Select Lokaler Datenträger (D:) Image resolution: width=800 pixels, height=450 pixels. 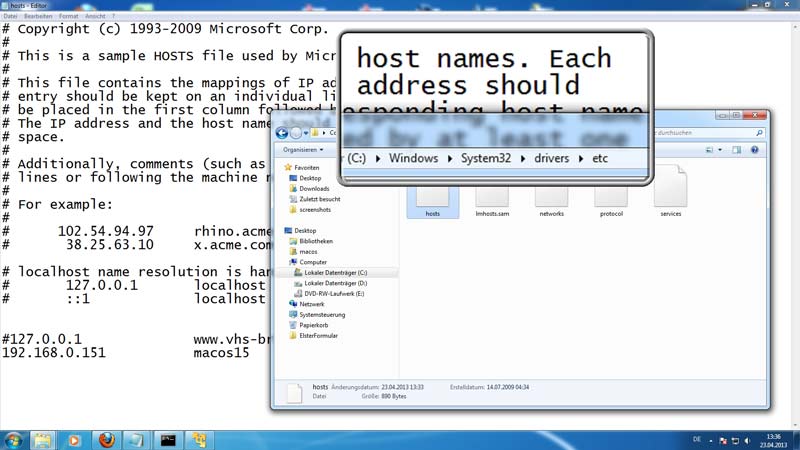pos(331,283)
